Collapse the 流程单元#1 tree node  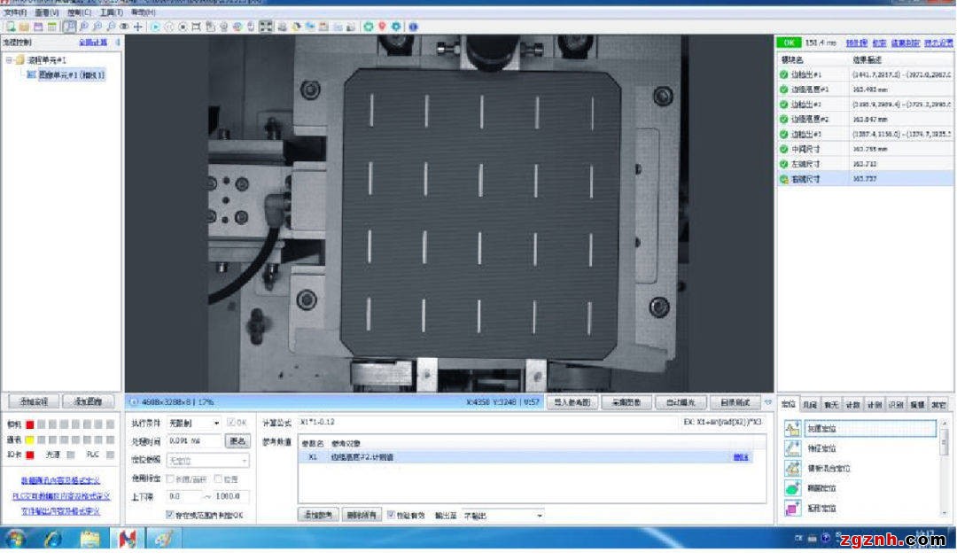pos(9,59)
